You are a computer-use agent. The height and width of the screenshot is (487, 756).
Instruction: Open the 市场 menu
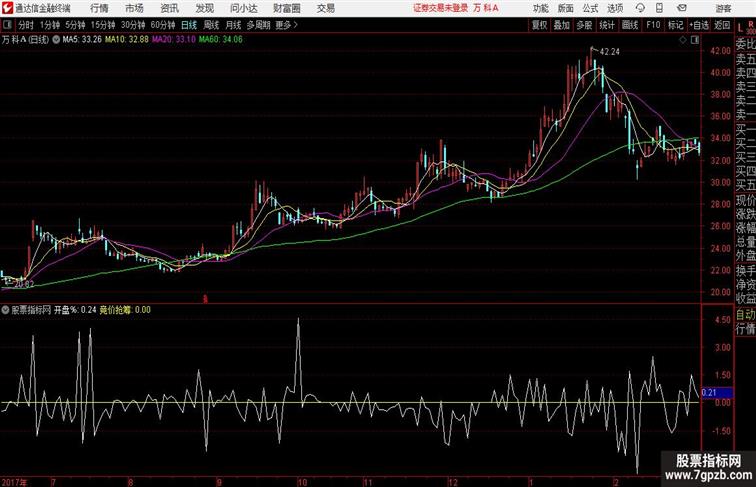(135, 8)
